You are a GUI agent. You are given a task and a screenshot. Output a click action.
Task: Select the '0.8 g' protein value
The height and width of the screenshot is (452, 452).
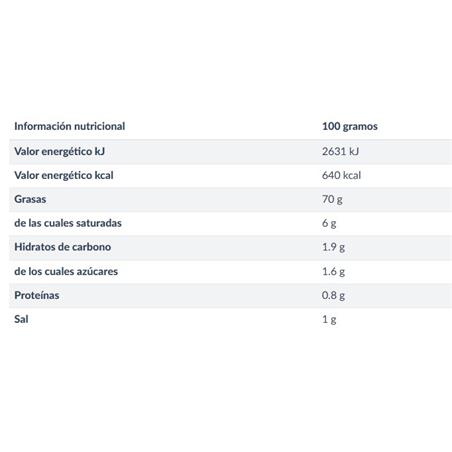click(x=333, y=295)
